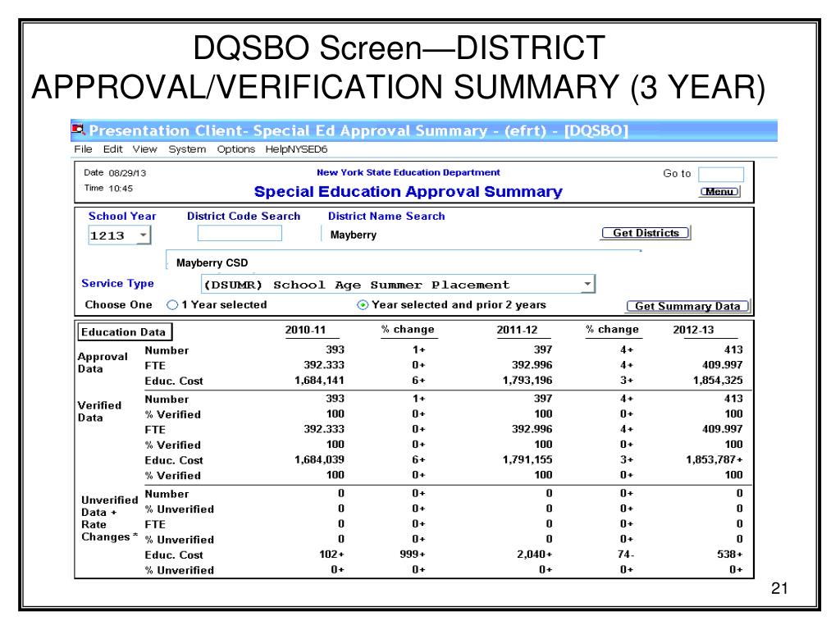840x630 pixels.
Task: Click the verified cost value 1,853,787+
Action: point(714,459)
